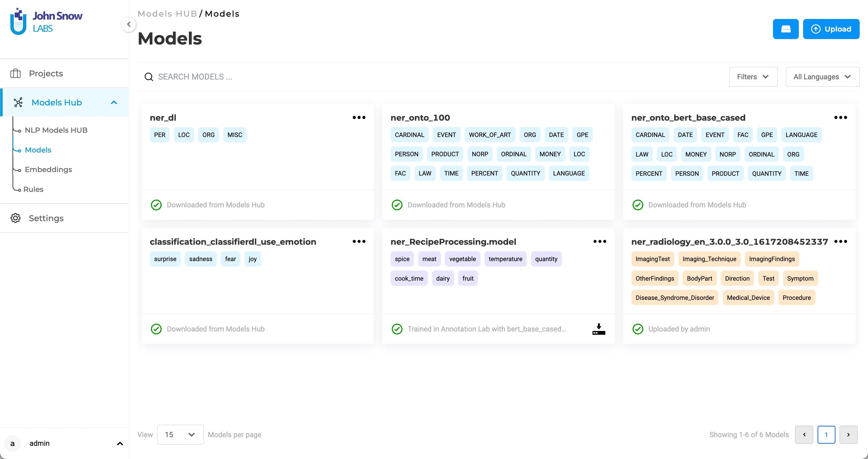Click the ner_onto_100 model title

pos(420,118)
